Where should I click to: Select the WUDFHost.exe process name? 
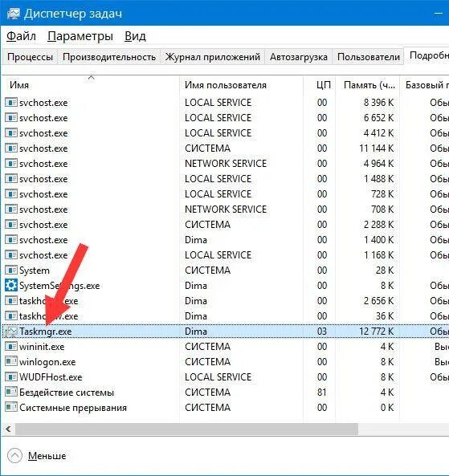[51, 377]
